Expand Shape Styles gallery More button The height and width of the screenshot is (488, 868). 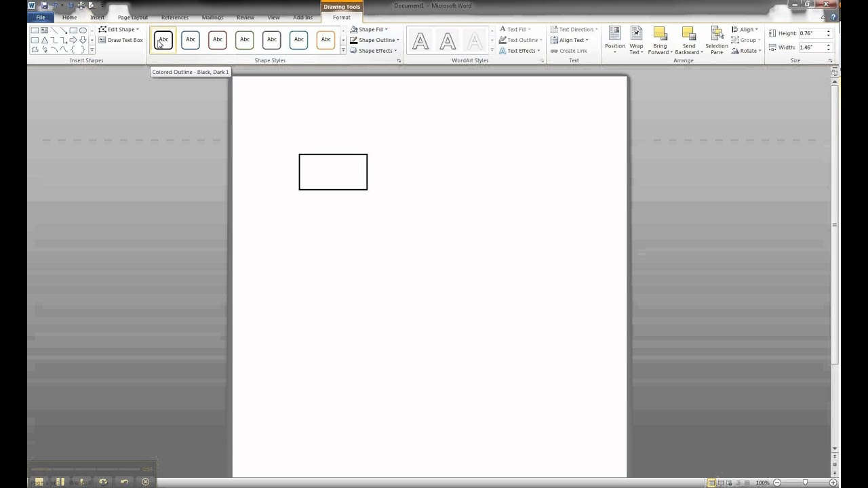coord(343,51)
